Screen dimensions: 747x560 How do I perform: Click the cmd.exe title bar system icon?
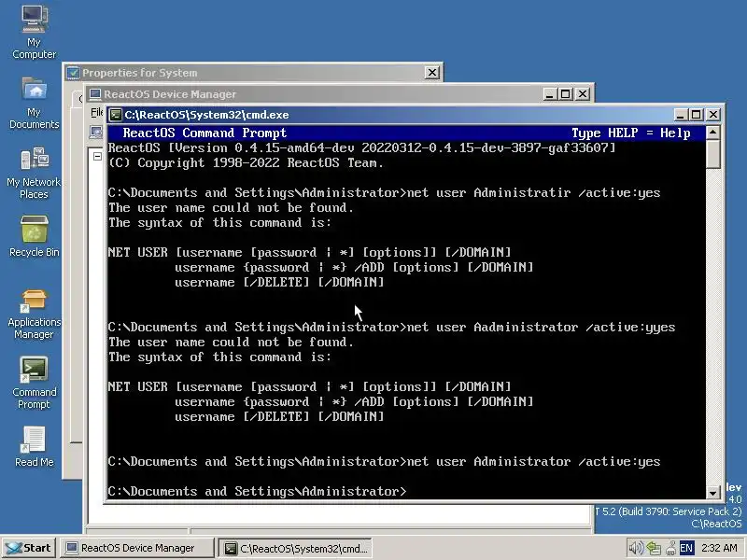tap(115, 115)
